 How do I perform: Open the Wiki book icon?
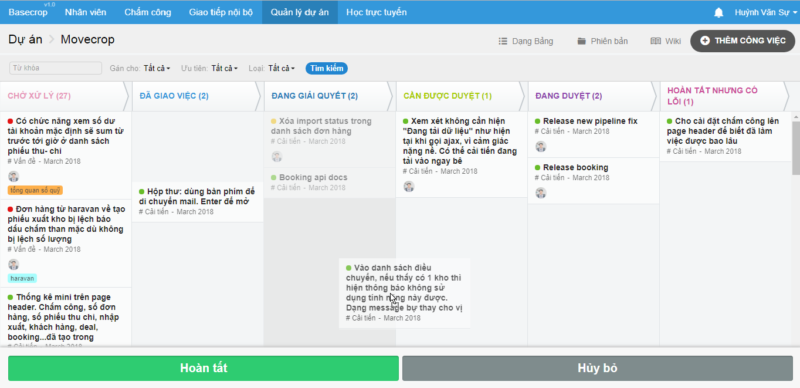click(x=656, y=41)
